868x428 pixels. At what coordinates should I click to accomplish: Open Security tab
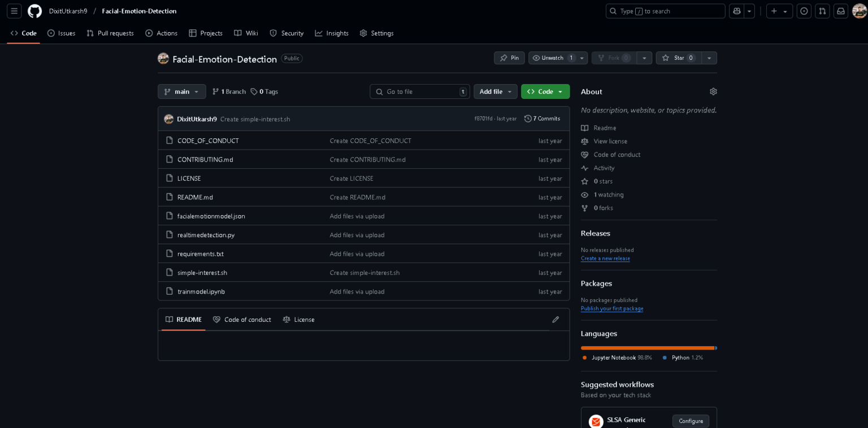point(287,33)
